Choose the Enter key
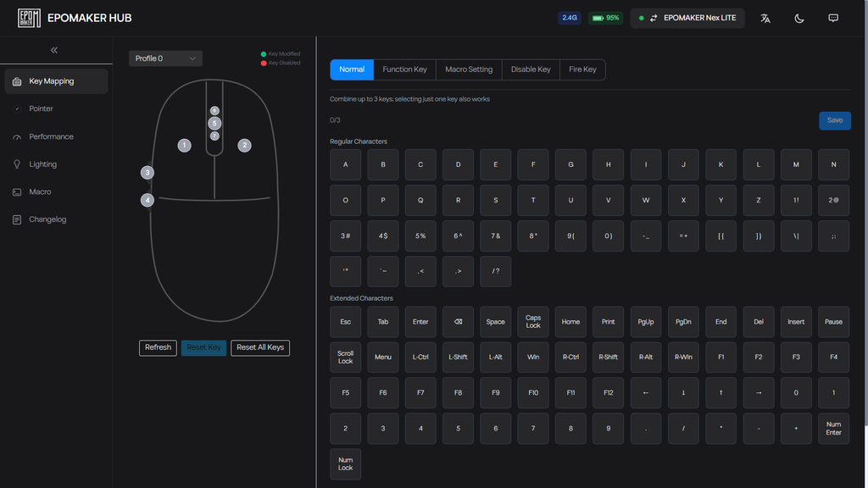This screenshot has height=488, width=868. point(420,322)
